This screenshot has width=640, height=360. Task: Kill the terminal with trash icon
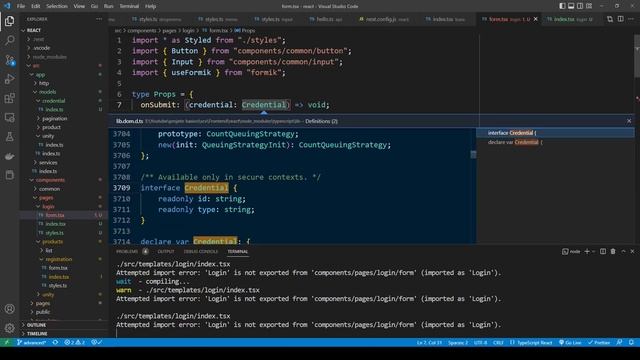[613, 251]
